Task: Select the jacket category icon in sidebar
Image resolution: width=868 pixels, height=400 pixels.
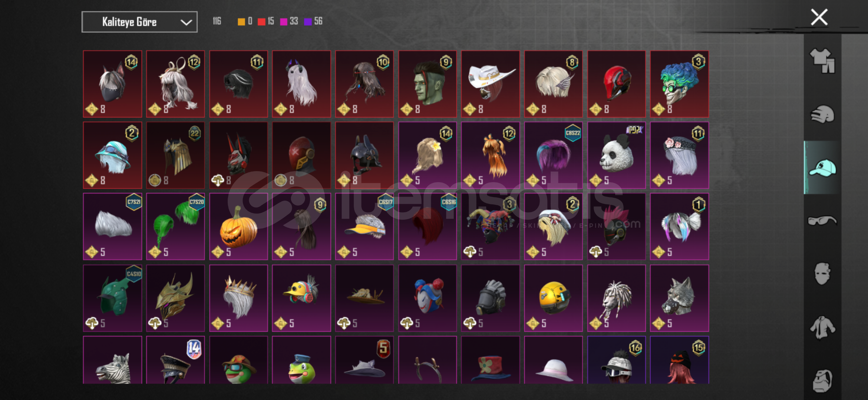Action: point(822,327)
